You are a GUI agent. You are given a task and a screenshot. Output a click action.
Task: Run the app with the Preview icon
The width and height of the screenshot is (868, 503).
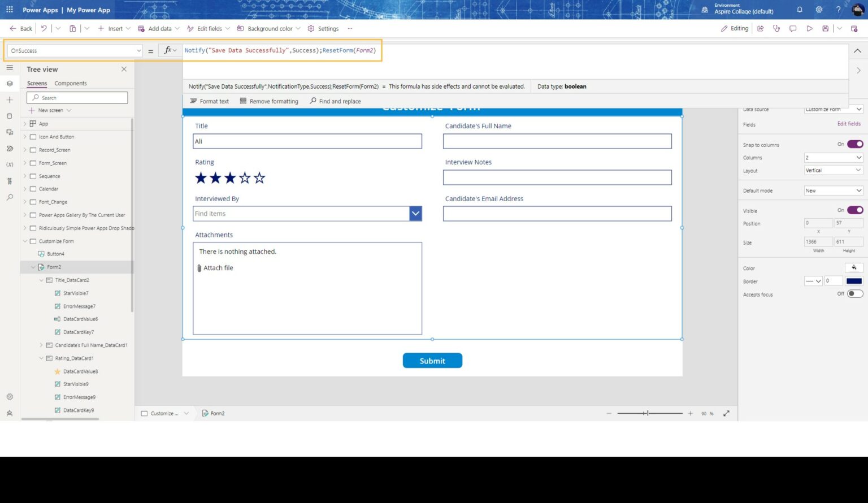(x=809, y=28)
